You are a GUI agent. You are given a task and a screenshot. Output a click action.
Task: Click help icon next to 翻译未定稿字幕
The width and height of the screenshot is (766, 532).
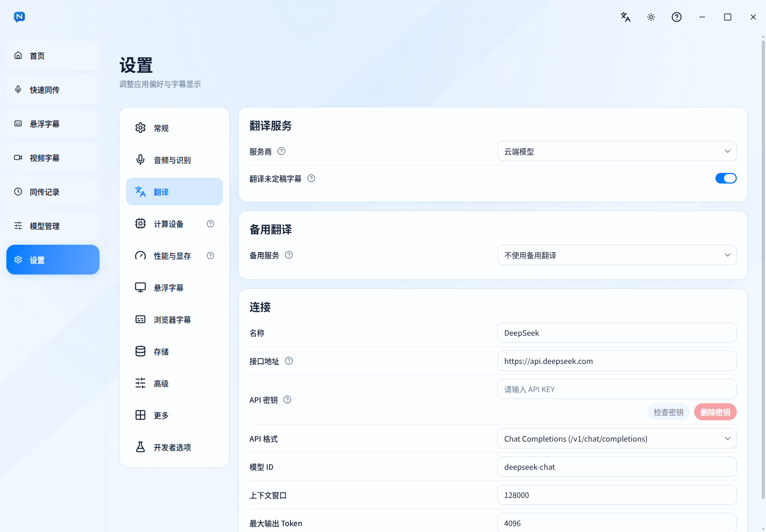311,178
